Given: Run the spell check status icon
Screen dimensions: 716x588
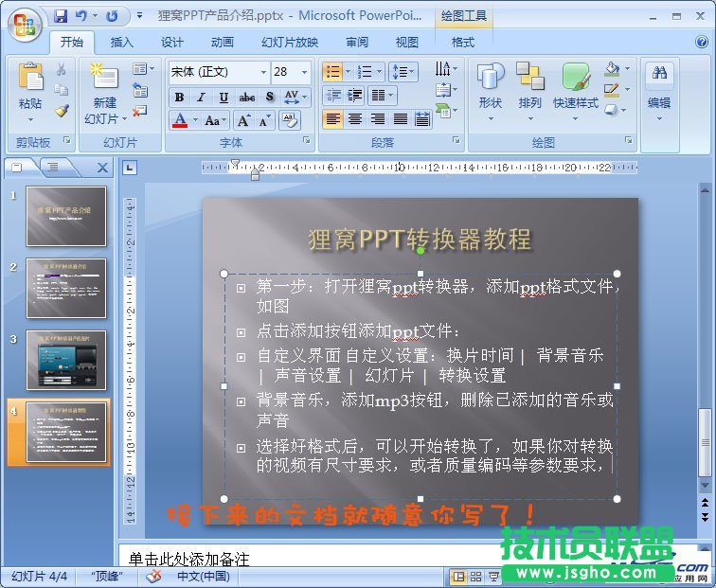Looking at the screenshot, I should pos(154,576).
